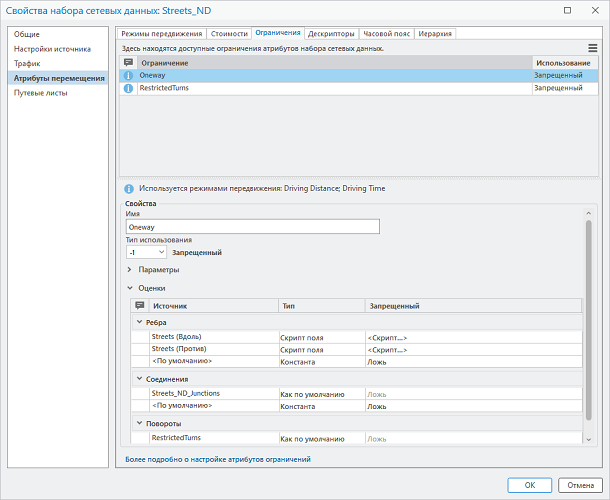Click the properties panel vertical scrollbar
This screenshot has width=610, height=500.
(x=588, y=320)
